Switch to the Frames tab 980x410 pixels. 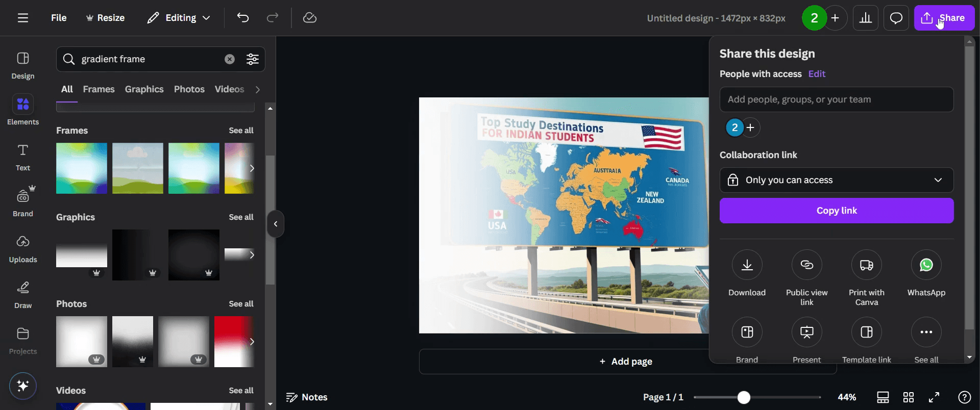point(99,89)
